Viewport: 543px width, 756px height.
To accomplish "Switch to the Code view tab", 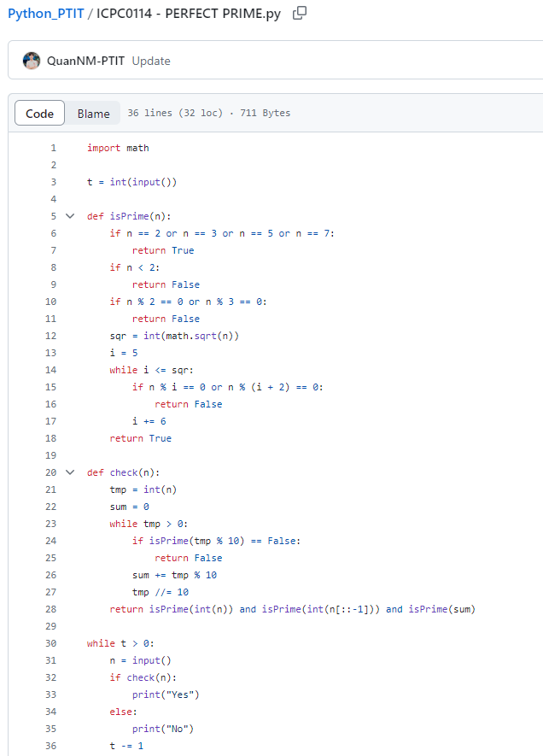I will click(39, 114).
